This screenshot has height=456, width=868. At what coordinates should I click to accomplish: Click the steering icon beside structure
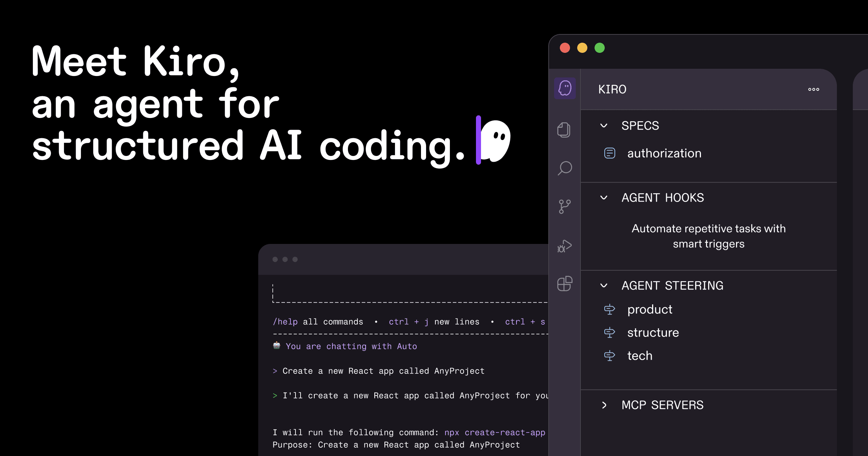click(x=609, y=333)
